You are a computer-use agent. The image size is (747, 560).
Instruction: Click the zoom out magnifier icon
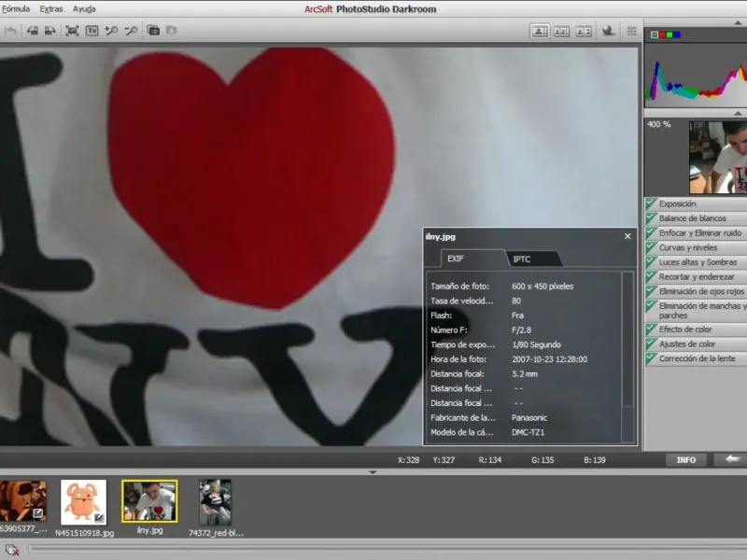coord(131,31)
